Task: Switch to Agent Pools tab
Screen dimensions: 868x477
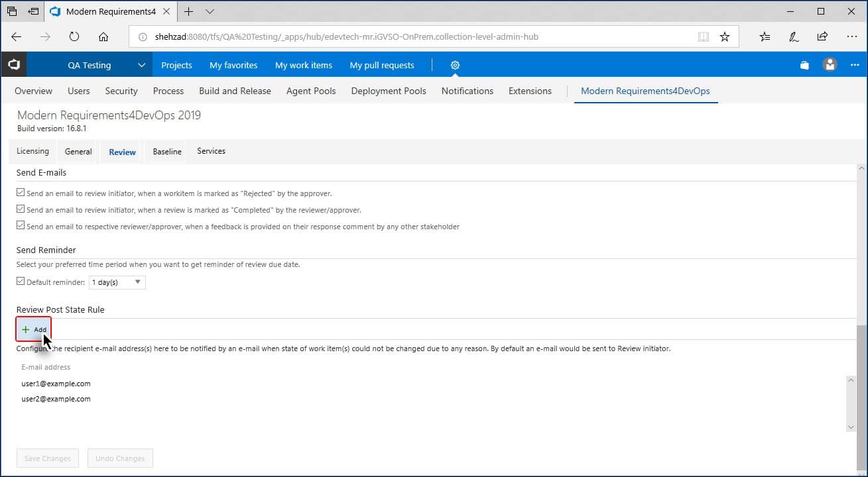Action: click(311, 91)
